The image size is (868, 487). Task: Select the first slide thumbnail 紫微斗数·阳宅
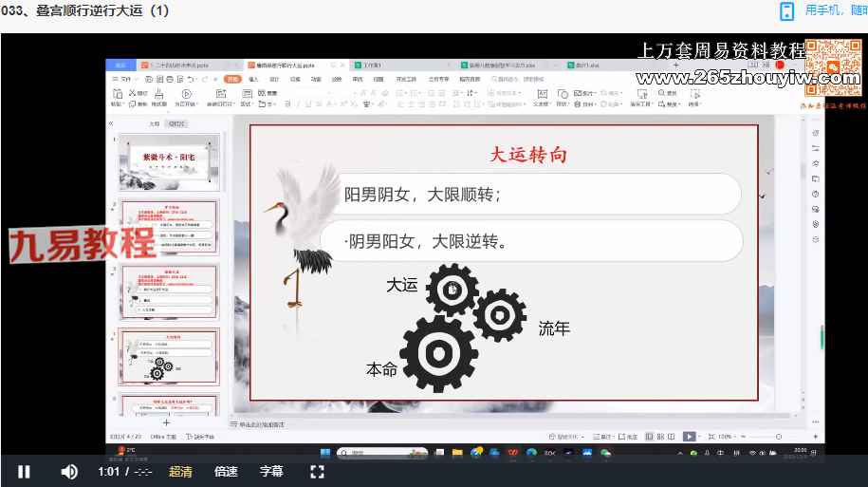click(x=168, y=162)
